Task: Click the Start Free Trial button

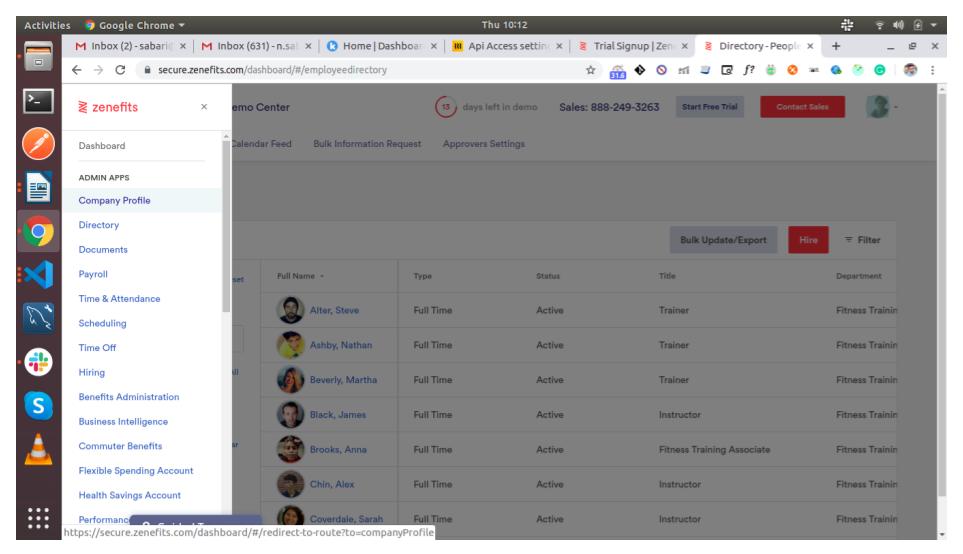Action: coord(709,107)
